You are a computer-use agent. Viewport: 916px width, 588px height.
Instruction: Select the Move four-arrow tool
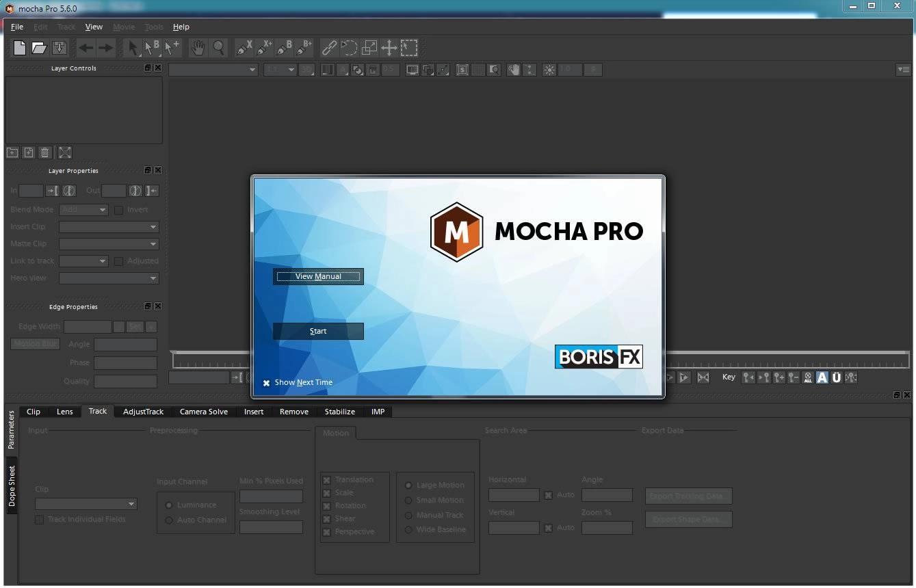(389, 48)
